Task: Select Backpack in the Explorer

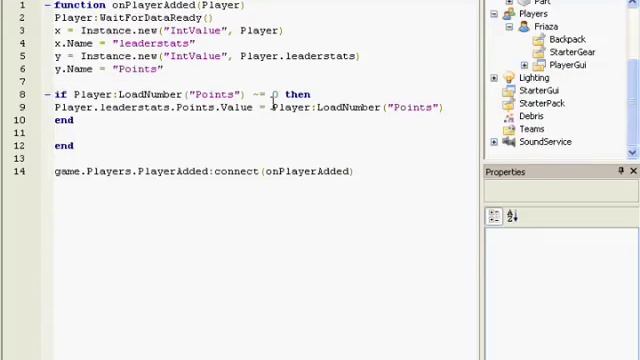Action: point(567,40)
